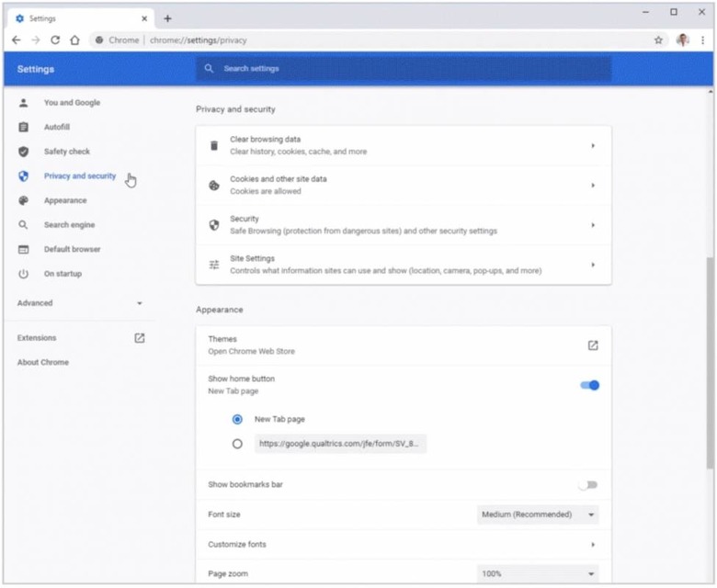717x588 pixels.
Task: Go to Search engine settings in the sidebar
Action: click(69, 225)
